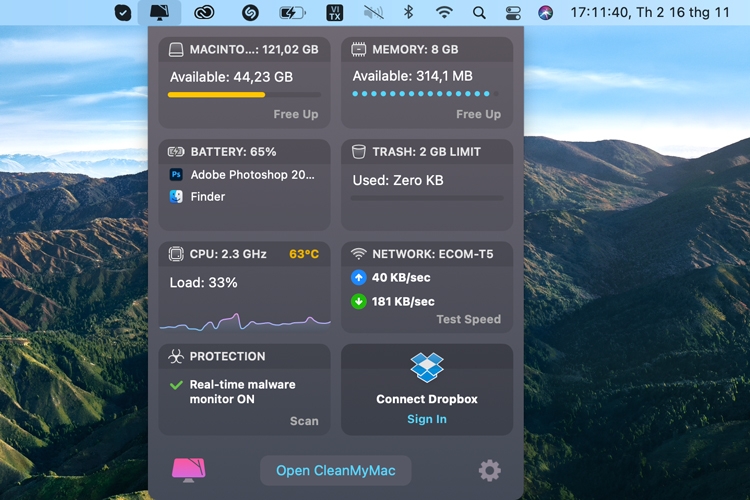The width and height of the screenshot is (750, 500).
Task: Click the '181 KB/sec' download value
Action: (x=403, y=301)
